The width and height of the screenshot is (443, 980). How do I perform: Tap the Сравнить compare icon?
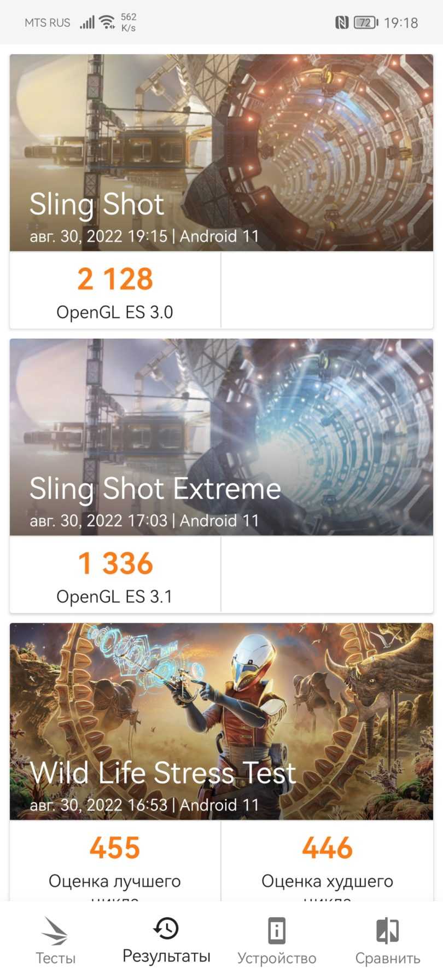pos(388,930)
